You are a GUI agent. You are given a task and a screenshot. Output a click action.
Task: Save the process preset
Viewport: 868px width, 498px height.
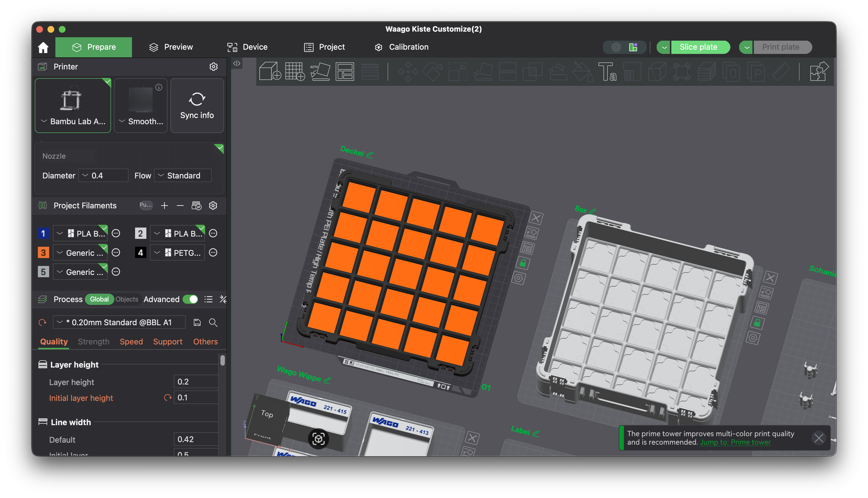coord(197,322)
